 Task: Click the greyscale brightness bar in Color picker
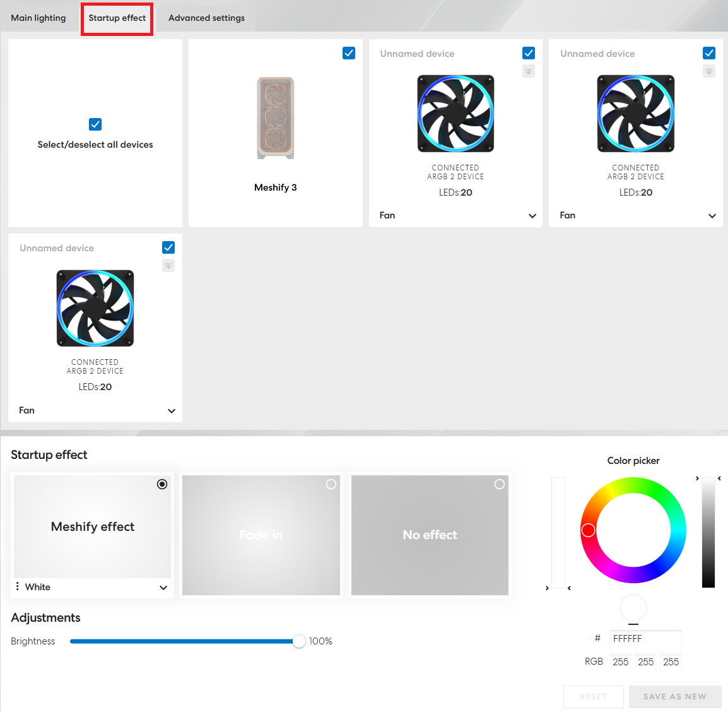click(708, 532)
